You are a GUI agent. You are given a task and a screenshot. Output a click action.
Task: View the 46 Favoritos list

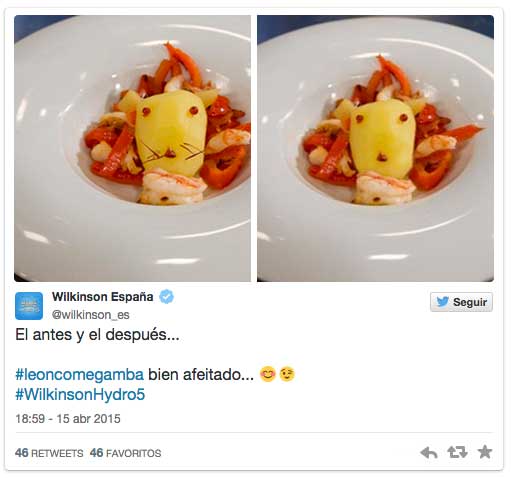125,453
